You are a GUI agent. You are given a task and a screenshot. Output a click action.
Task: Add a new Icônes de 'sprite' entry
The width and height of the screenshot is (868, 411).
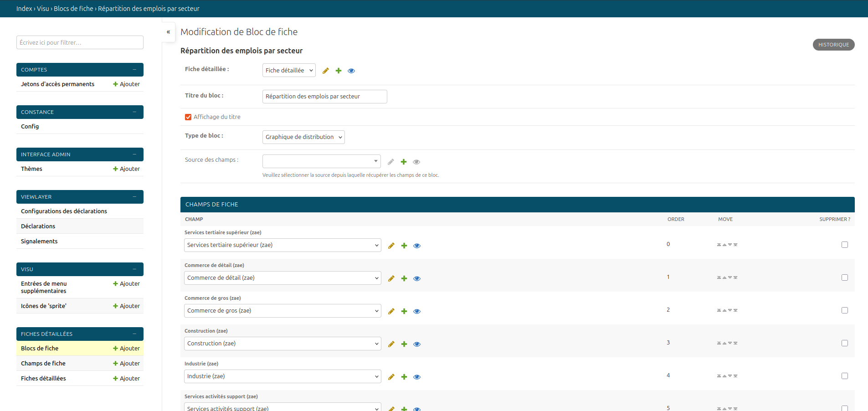coord(126,306)
